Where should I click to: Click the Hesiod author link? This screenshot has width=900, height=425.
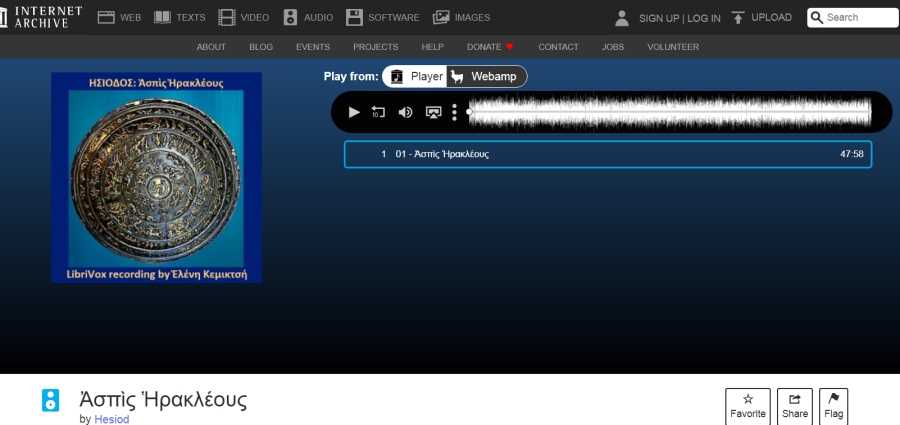click(111, 419)
